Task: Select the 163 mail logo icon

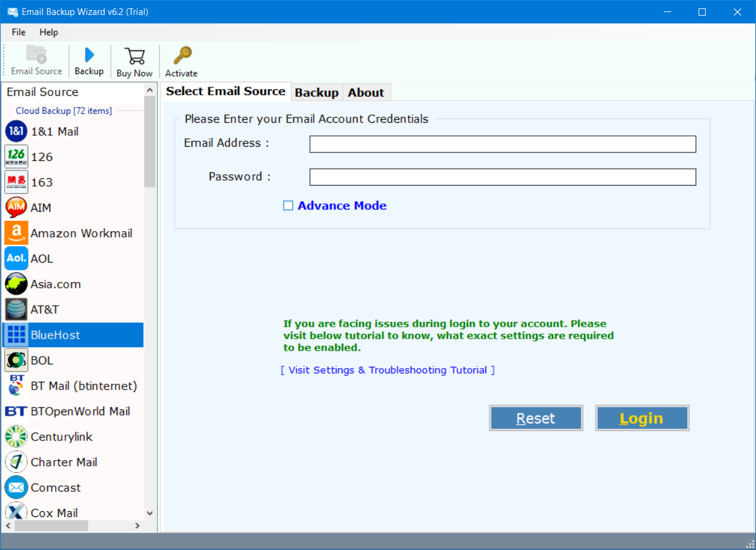Action: 16,183
